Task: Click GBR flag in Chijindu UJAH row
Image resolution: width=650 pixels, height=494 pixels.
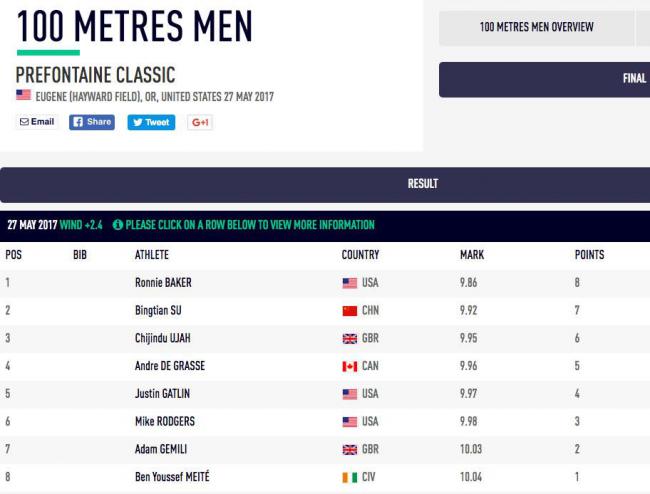Action: 349,339
